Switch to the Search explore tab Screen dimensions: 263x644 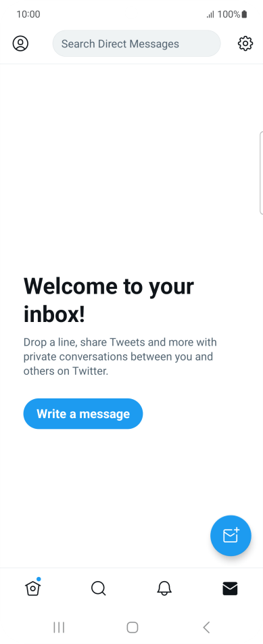click(x=99, y=589)
